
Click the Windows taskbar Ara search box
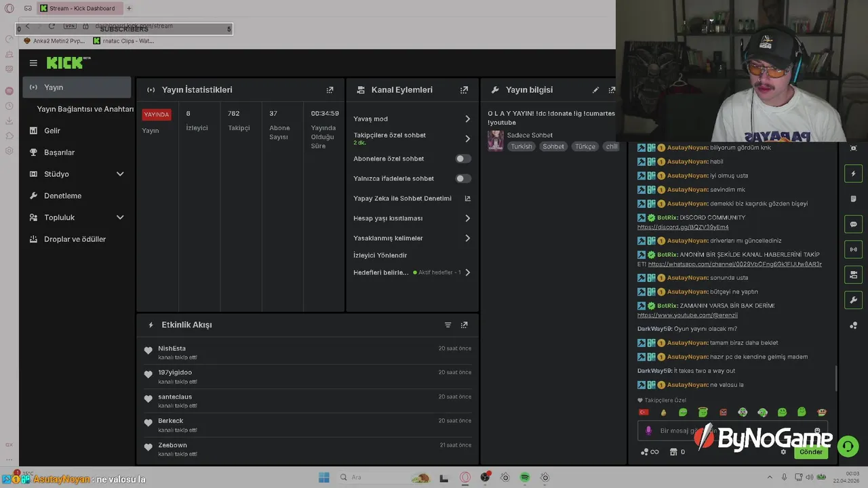click(384, 477)
